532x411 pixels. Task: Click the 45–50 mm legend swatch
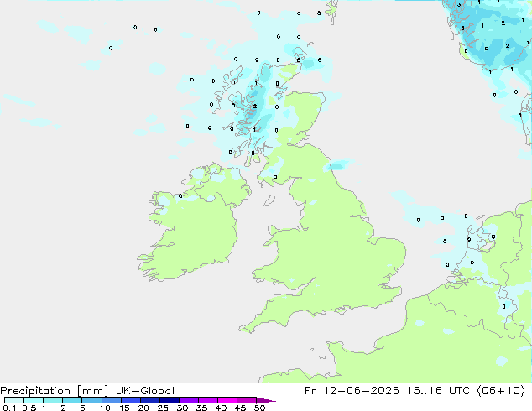[x=247, y=400]
